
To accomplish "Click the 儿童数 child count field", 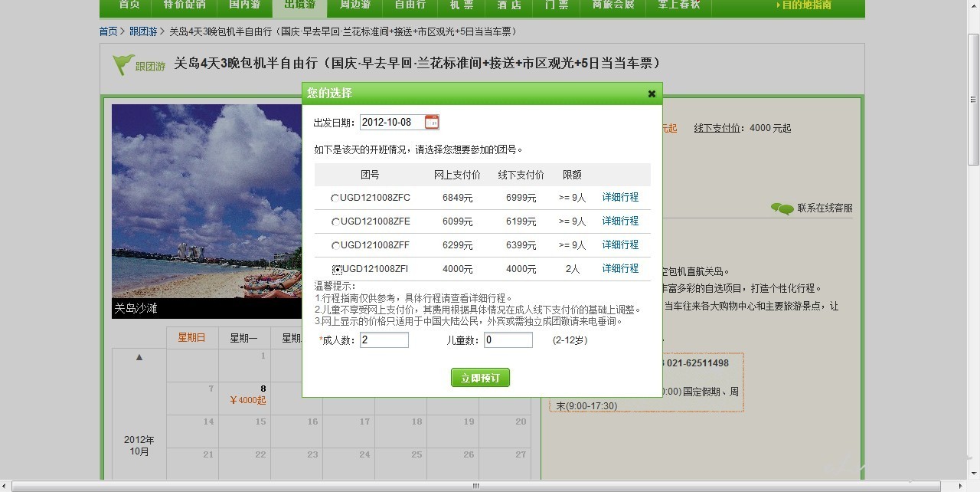I will point(508,339).
